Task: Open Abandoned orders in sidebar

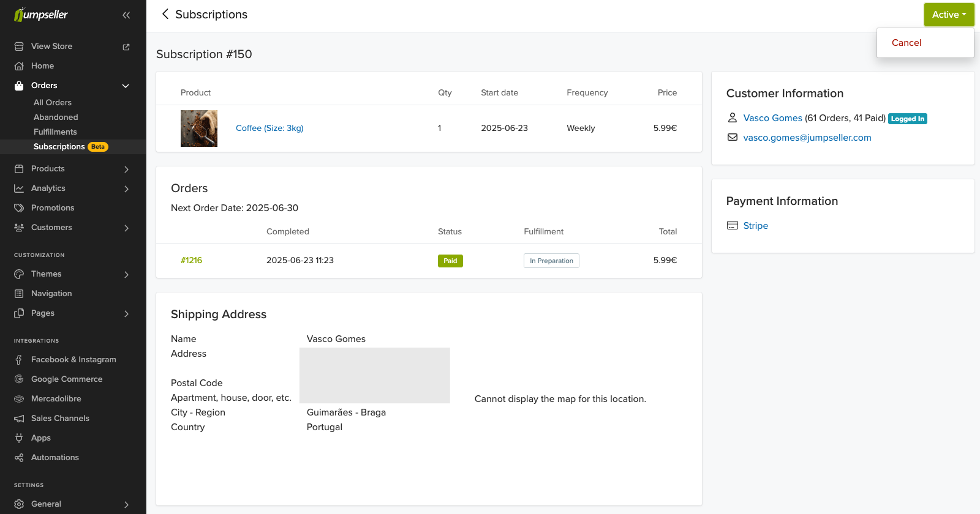Action: 56,117
